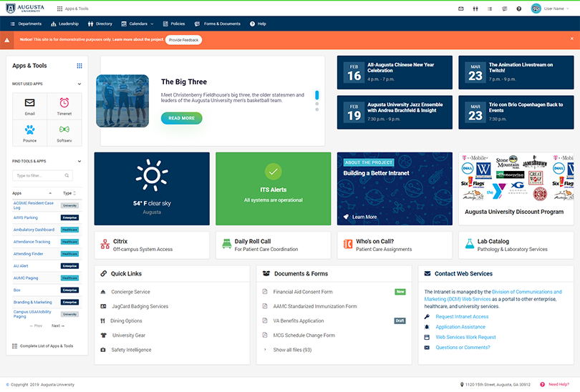
Task: Click the mail icon in top header
Action: [x=461, y=9]
